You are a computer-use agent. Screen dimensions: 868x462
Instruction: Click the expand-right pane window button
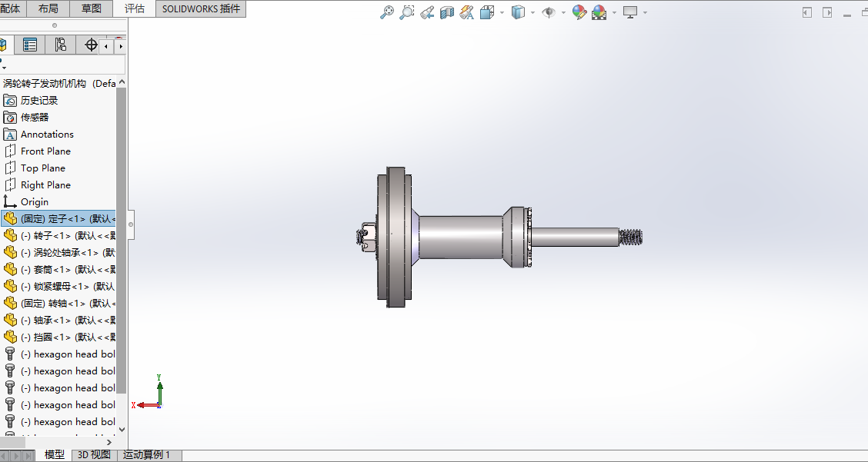click(827, 12)
